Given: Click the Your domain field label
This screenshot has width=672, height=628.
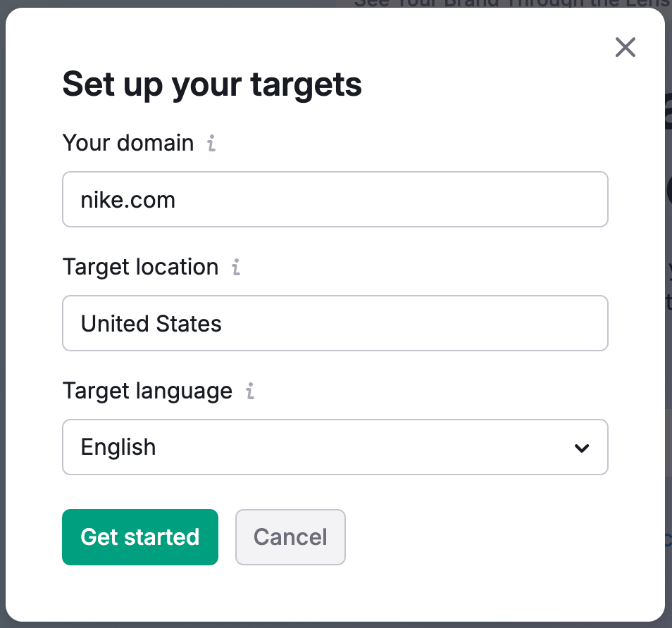Looking at the screenshot, I should pyautogui.click(x=128, y=143).
